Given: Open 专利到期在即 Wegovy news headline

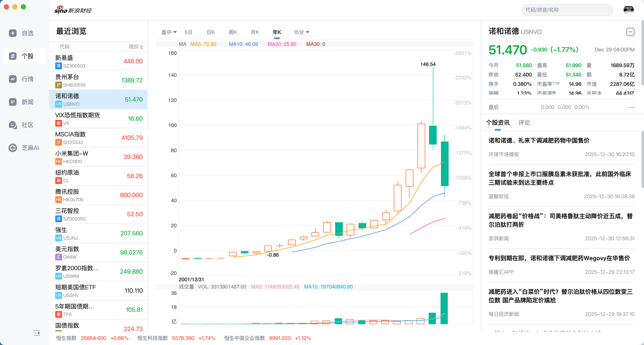Looking at the screenshot, I should (559, 258).
